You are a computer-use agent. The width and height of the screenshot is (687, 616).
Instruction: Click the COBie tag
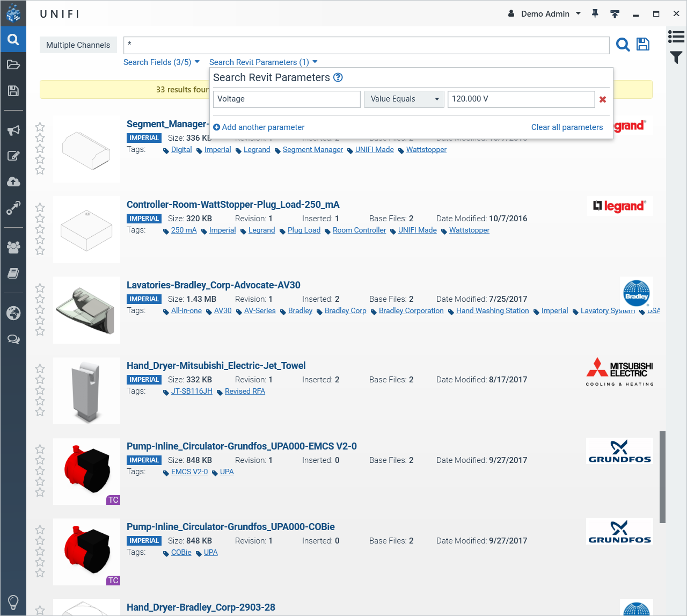click(181, 553)
